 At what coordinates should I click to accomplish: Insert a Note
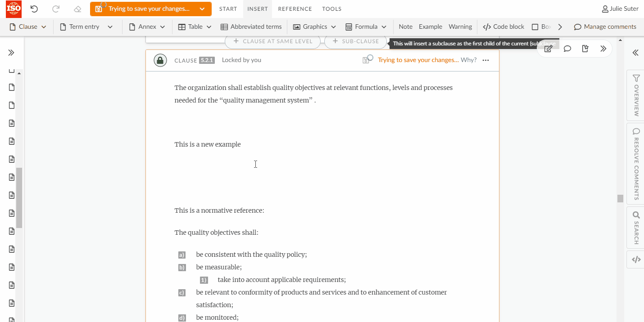(406, 27)
